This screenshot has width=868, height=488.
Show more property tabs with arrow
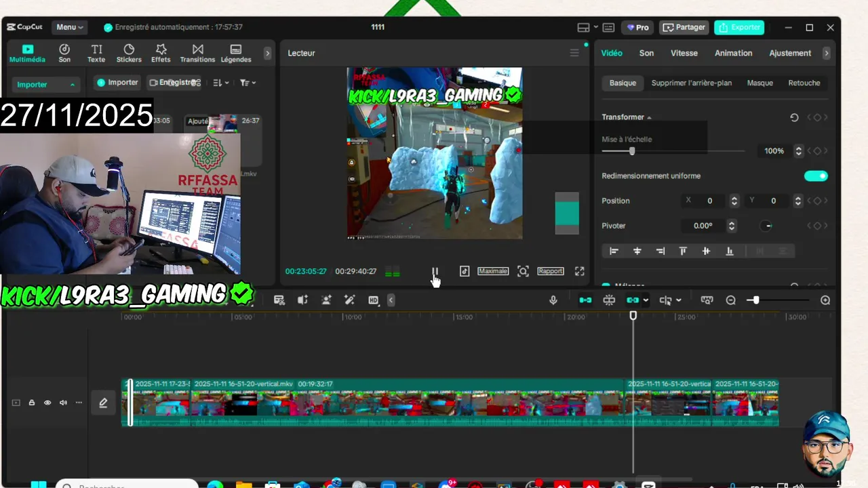826,53
